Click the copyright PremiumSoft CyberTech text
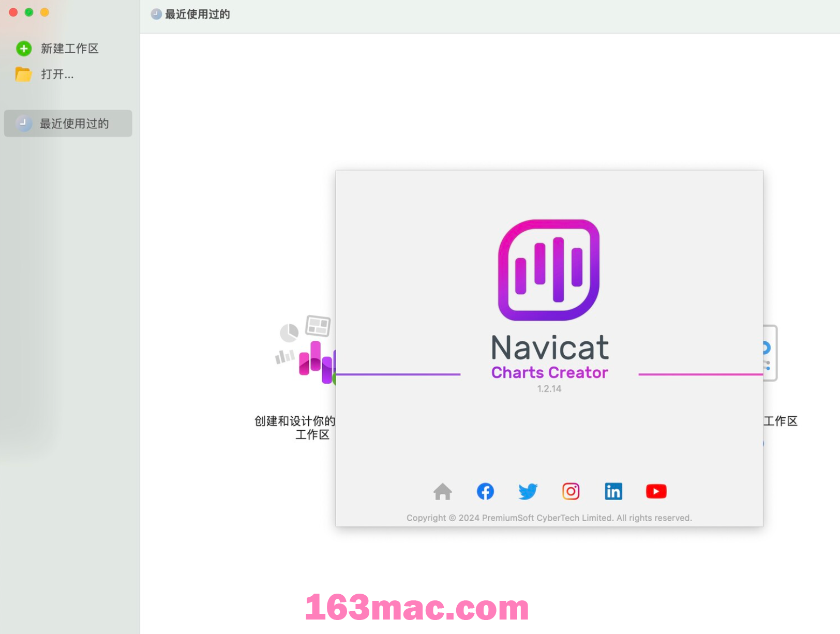Screen dimensions: 840x634 click(x=549, y=518)
